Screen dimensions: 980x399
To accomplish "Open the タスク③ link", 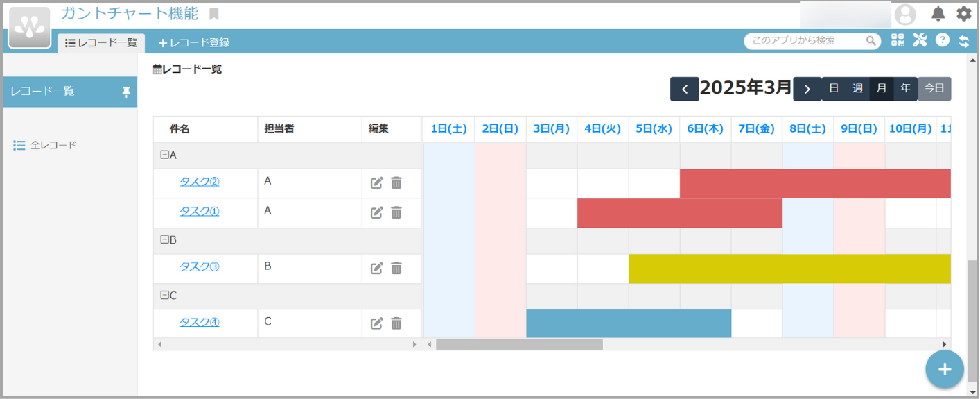I will (199, 266).
